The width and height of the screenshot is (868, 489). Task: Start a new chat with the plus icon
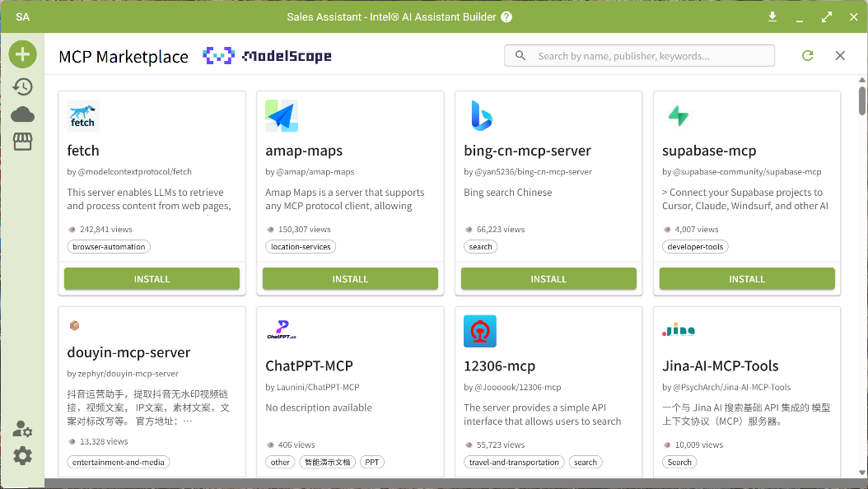(22, 54)
